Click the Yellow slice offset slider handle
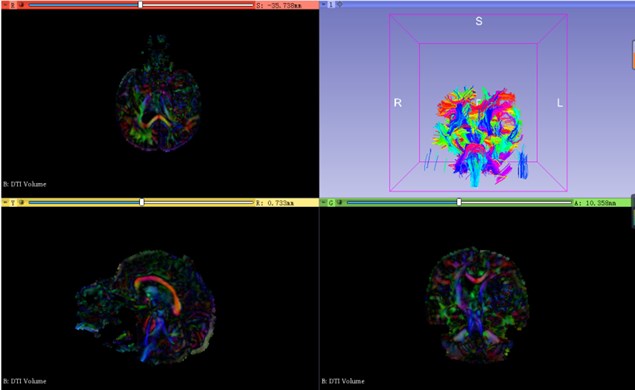 (x=142, y=202)
